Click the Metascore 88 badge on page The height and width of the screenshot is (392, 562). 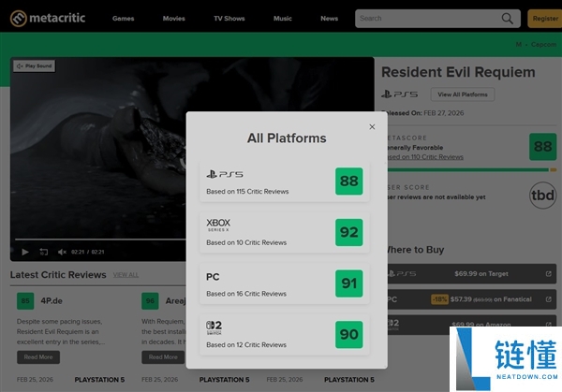pyautogui.click(x=542, y=147)
